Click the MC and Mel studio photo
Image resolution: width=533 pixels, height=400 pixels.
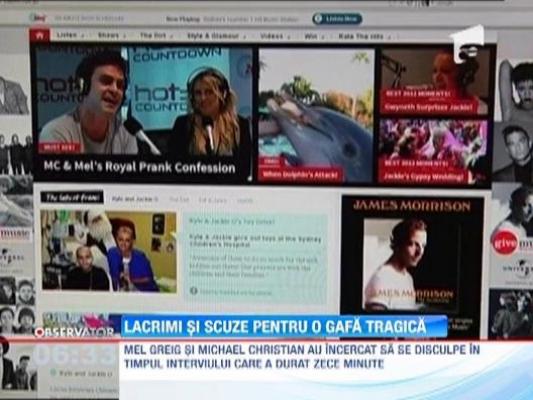pos(143,102)
